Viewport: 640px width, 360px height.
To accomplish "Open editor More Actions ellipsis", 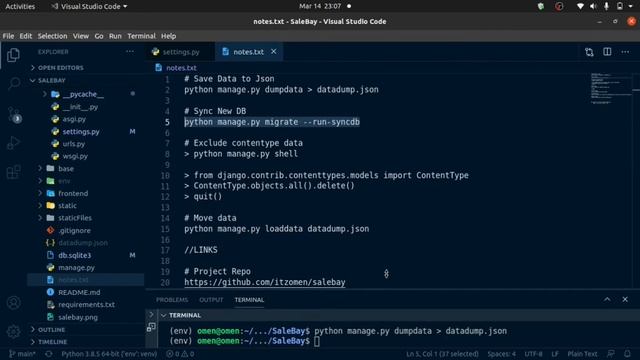I will (625, 52).
